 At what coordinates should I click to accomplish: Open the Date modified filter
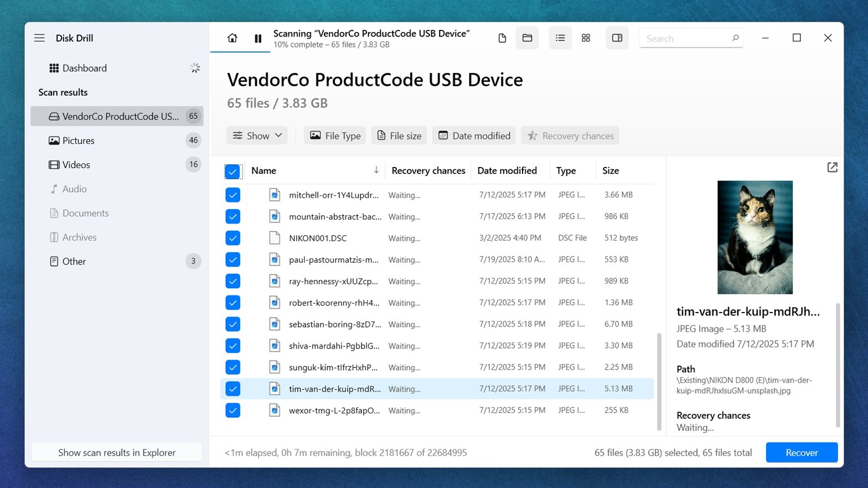click(x=474, y=136)
